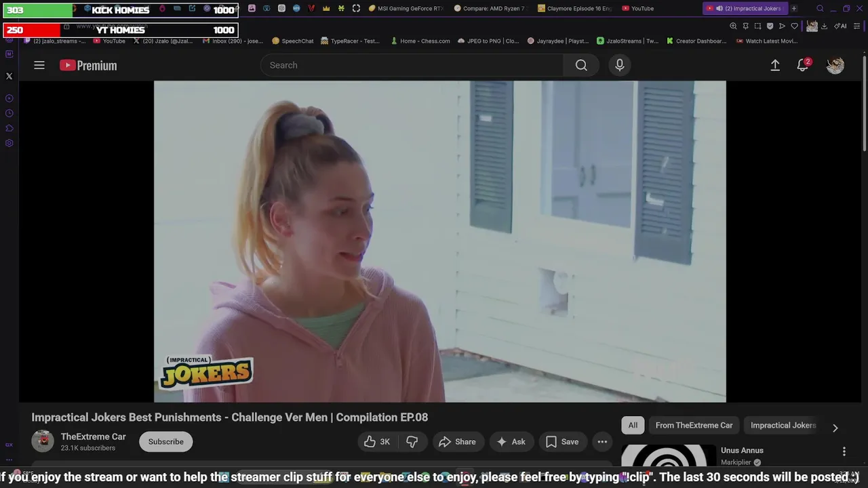
Task: Open the JPEG to PNG bookmark
Action: (x=488, y=41)
